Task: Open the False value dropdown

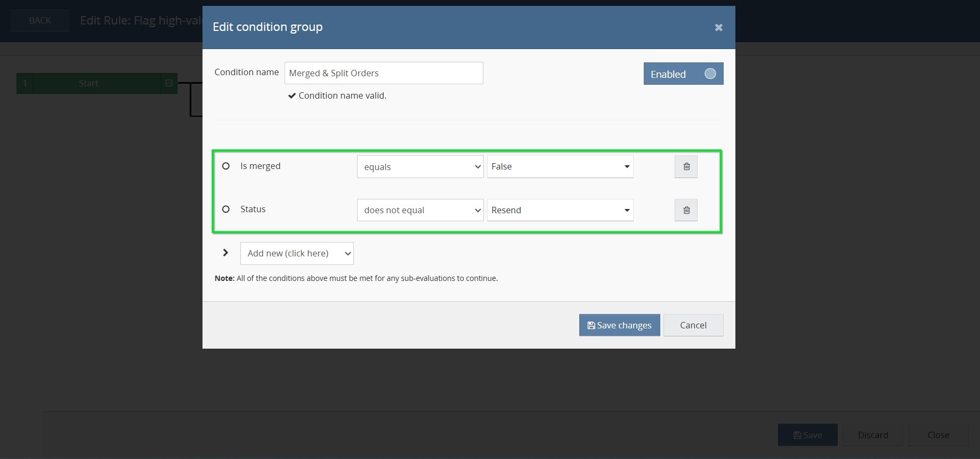Action: (560, 167)
